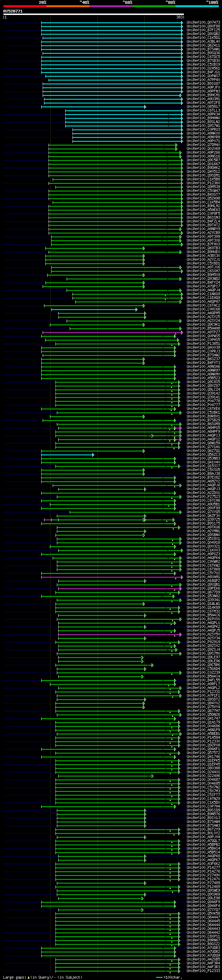The width and height of the screenshot is (222, 980).
Task: Click label UniRef100_Q40039
Action: 203,348
